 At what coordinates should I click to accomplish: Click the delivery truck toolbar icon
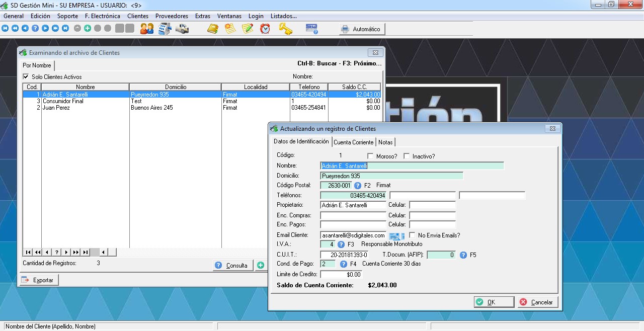[x=182, y=29]
